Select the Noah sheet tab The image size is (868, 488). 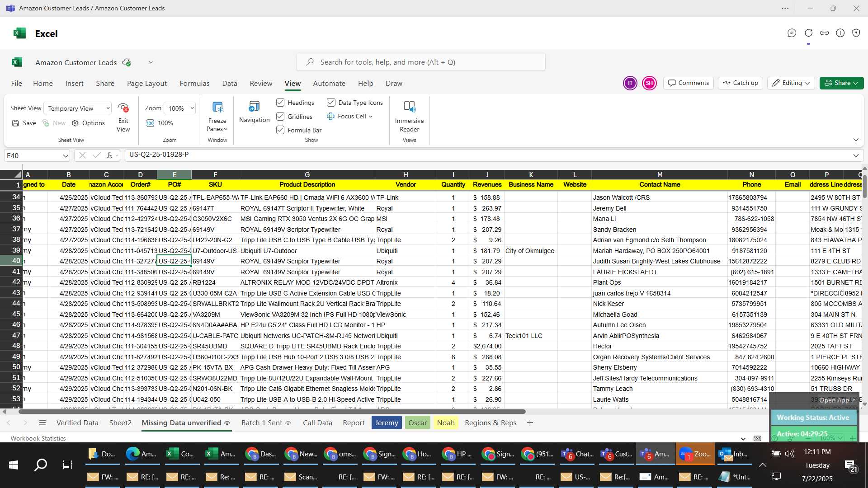(446, 423)
